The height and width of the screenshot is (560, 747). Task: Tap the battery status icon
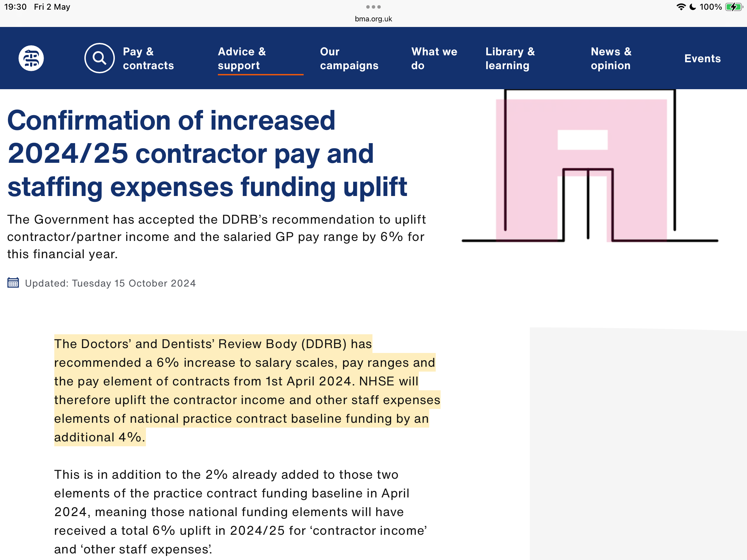[x=734, y=7]
